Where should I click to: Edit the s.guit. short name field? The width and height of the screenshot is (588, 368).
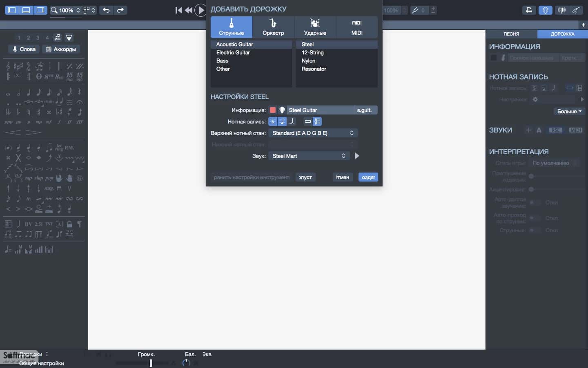tap(366, 110)
